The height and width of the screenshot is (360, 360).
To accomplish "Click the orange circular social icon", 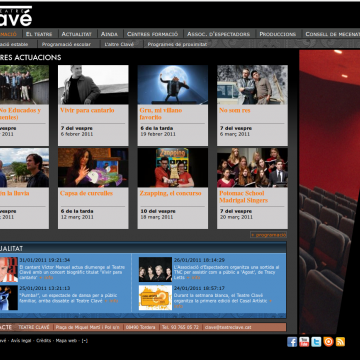I will 328,342.
